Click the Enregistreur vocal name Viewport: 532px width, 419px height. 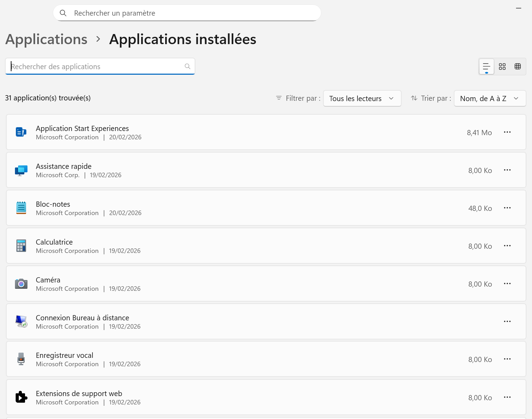pos(64,355)
